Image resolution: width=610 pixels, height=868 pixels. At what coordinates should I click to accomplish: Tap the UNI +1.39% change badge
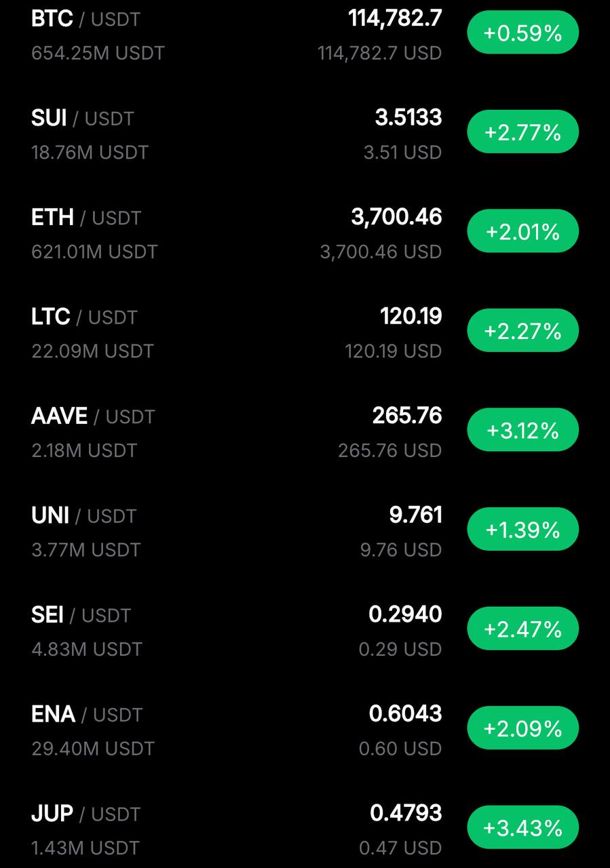[522, 530]
